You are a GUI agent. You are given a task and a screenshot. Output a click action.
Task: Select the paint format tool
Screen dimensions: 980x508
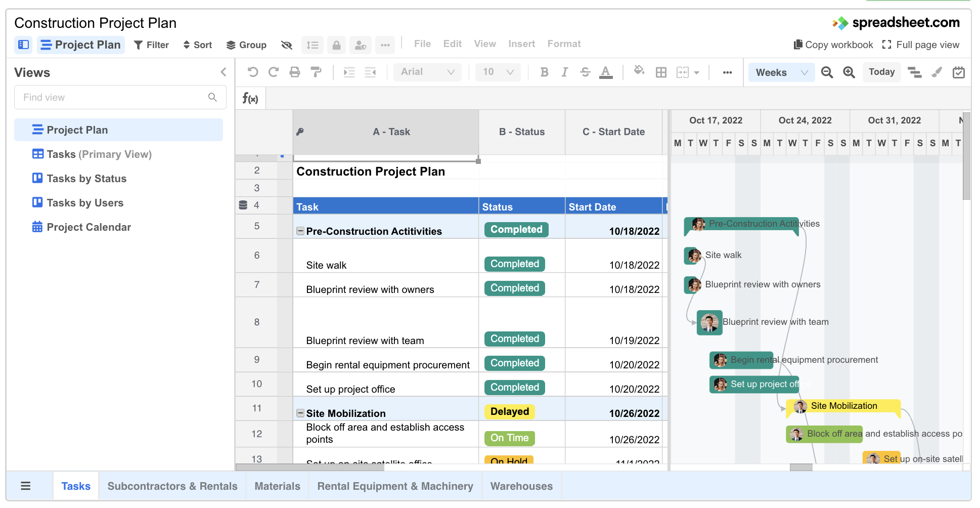pyautogui.click(x=316, y=72)
